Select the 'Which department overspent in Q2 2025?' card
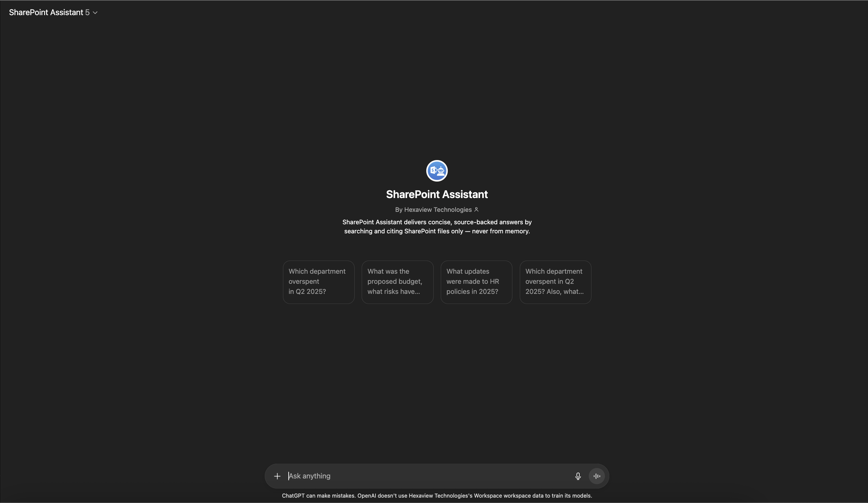 pyautogui.click(x=318, y=282)
